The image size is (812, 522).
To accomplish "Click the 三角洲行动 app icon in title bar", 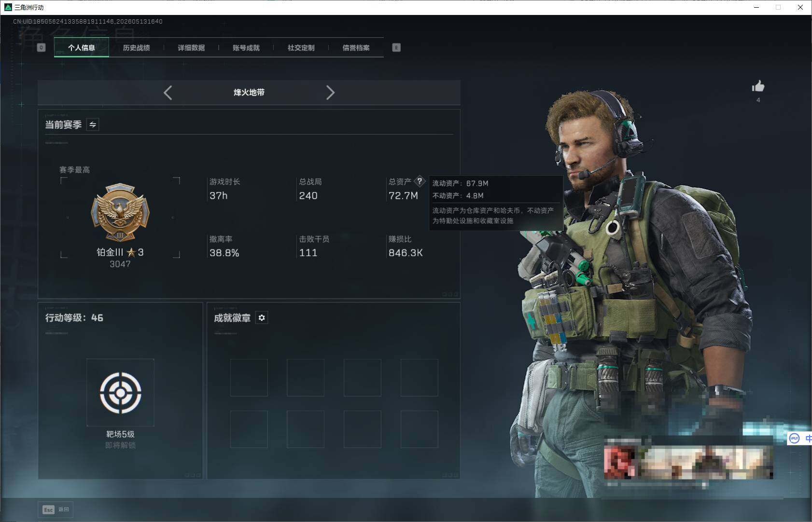I will [x=8, y=7].
